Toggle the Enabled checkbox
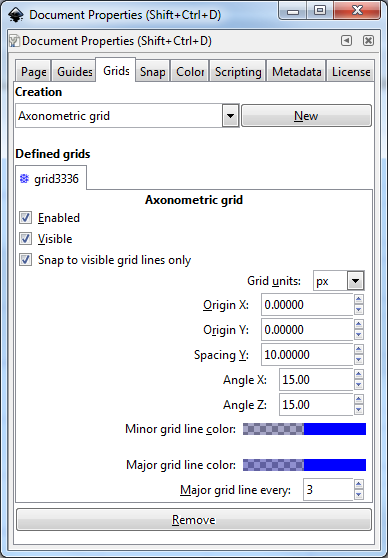Viewport: 388px width, 558px height. pos(25,217)
